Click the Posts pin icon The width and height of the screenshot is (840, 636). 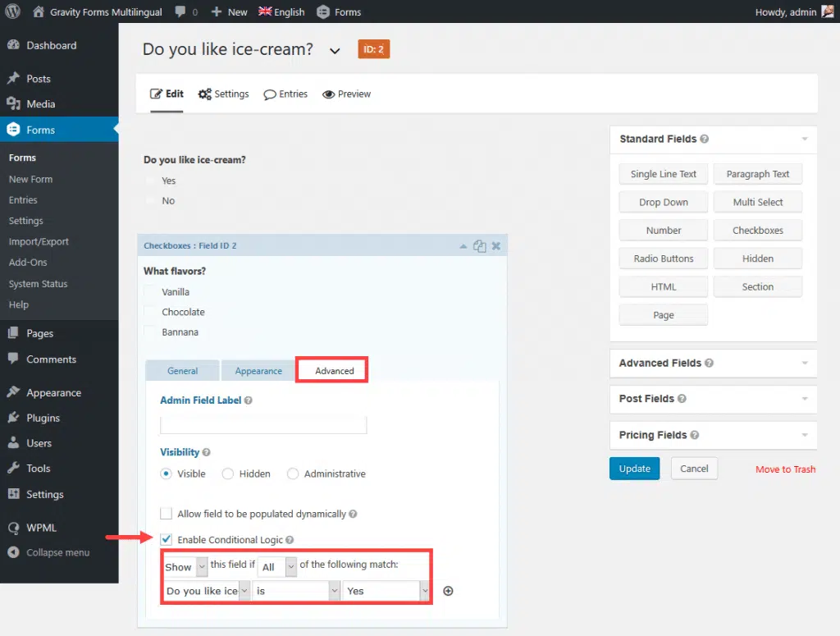pyautogui.click(x=13, y=78)
